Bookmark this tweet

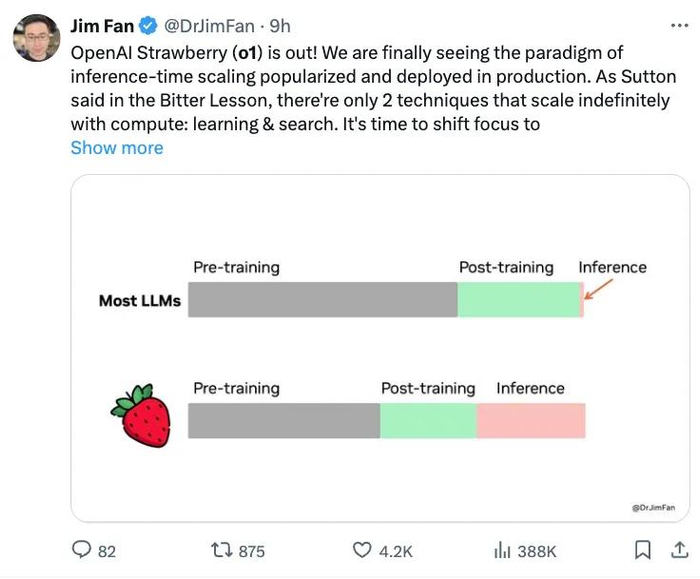click(x=643, y=550)
